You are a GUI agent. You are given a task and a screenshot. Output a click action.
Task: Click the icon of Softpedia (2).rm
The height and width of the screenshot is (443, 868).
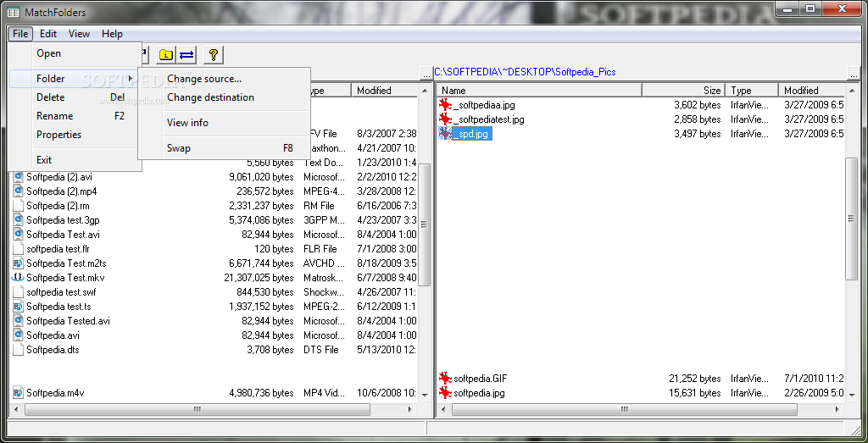click(18, 206)
